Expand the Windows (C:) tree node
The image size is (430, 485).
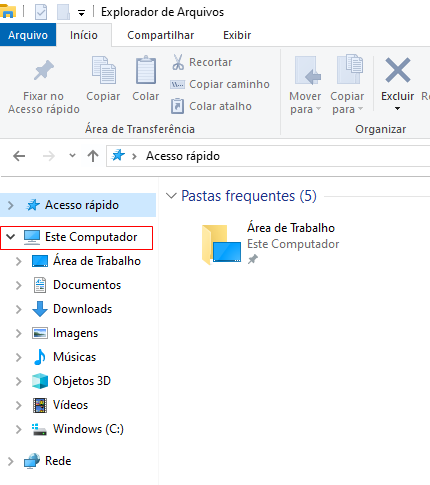click(19, 429)
